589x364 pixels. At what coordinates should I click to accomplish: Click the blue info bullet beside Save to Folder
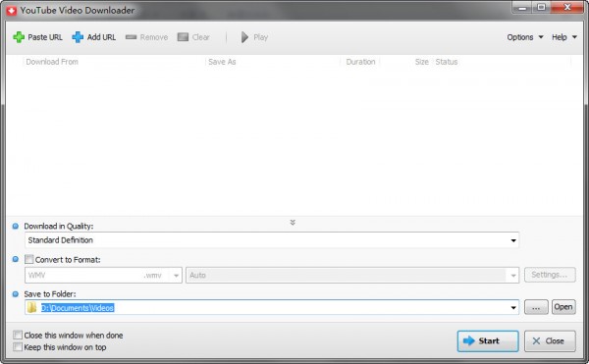[16, 293]
